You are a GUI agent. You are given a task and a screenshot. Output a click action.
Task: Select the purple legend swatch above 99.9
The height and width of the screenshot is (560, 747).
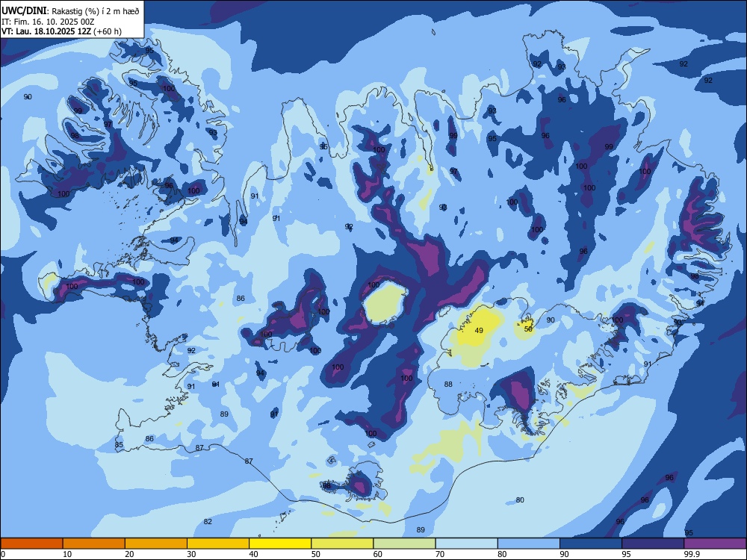tap(715, 544)
